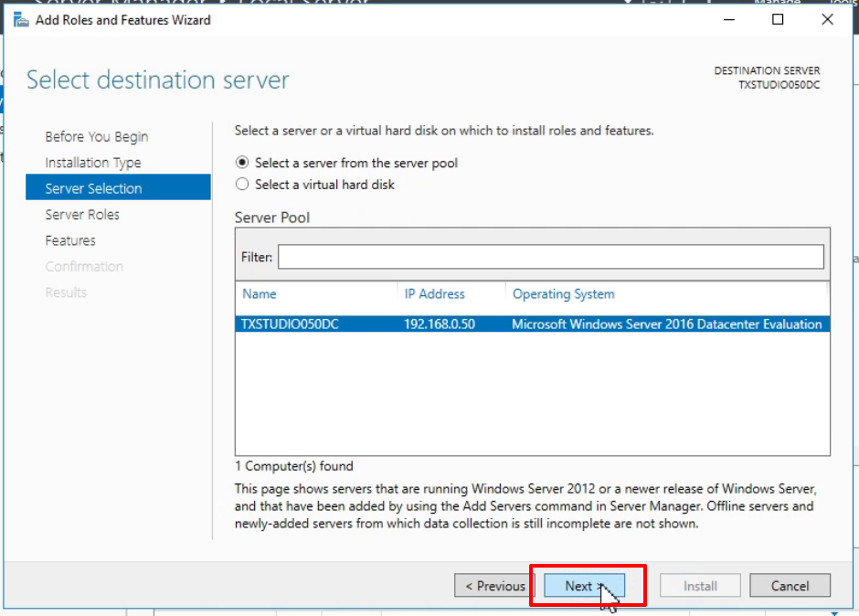
Task: Click the Next button
Action: (x=584, y=586)
